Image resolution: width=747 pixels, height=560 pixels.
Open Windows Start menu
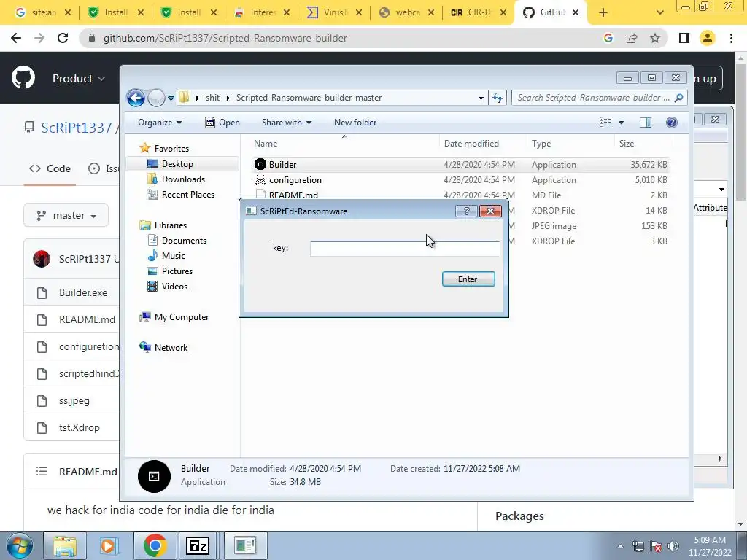tap(19, 545)
